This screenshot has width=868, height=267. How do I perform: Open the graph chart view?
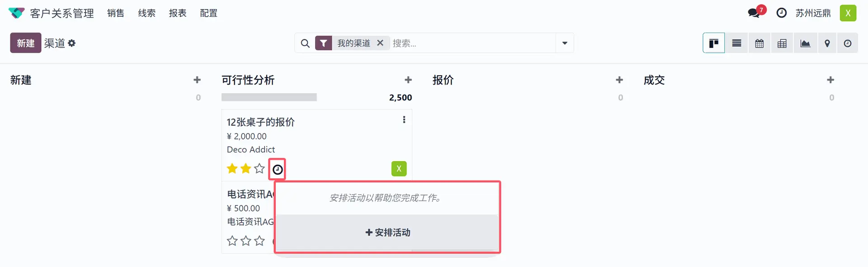coord(805,43)
